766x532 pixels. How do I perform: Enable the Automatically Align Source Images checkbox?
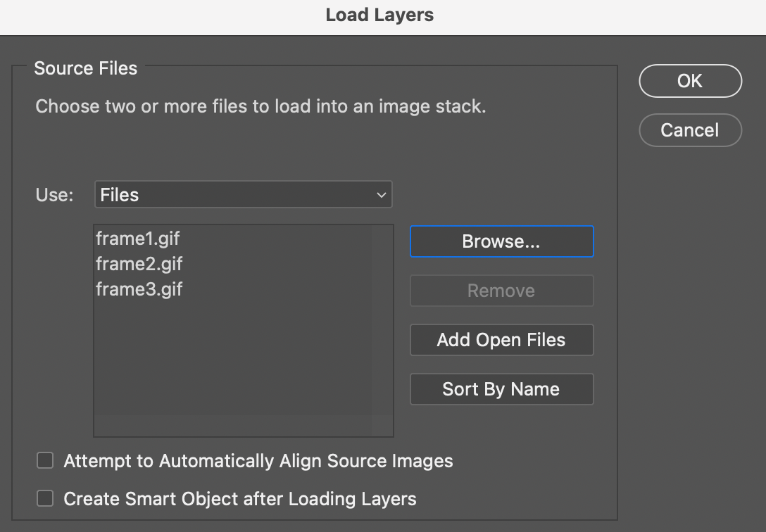pyautogui.click(x=45, y=461)
